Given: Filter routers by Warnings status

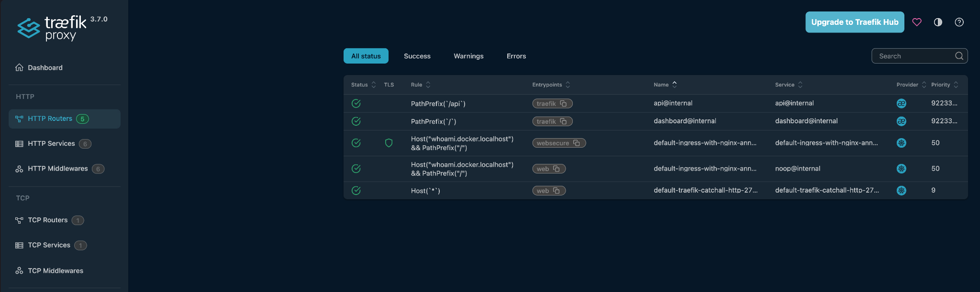Looking at the screenshot, I should click(468, 56).
